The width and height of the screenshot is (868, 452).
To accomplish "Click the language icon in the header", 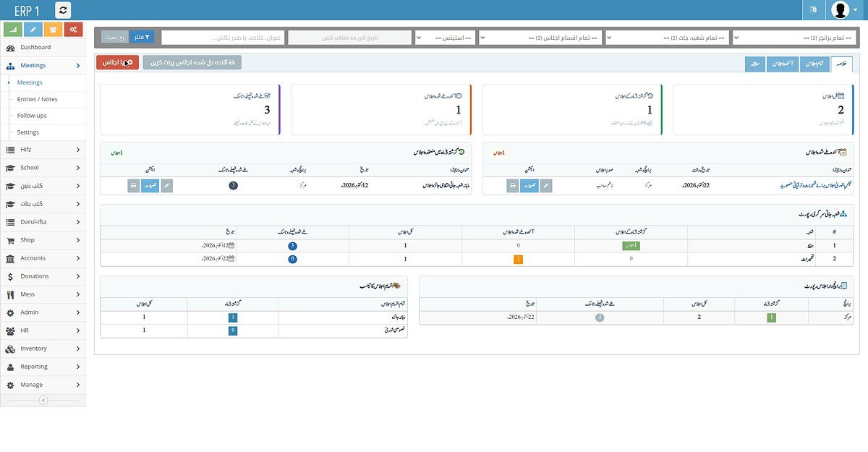I will coord(814,10).
